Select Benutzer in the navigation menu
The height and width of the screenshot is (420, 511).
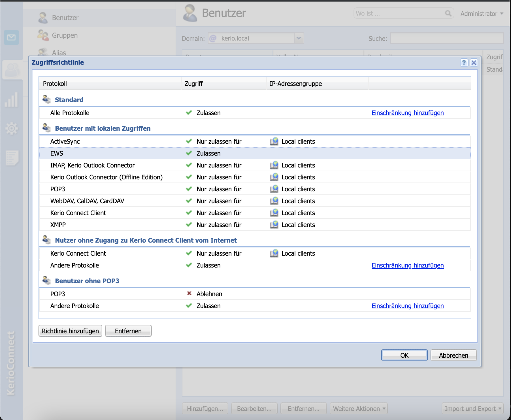[x=65, y=18]
